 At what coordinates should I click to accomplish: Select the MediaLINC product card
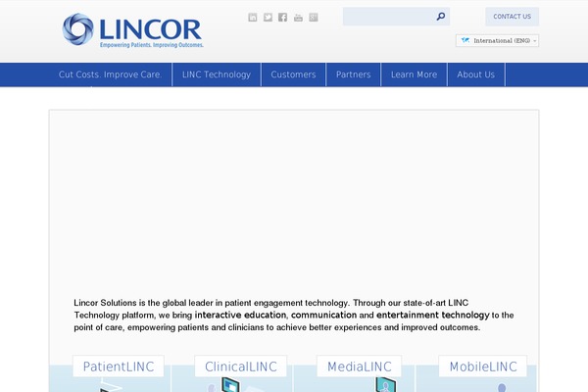click(360, 367)
